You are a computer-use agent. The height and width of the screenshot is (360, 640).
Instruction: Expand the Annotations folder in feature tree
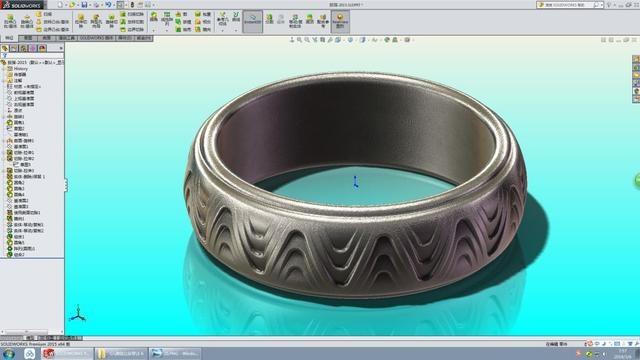point(4,80)
